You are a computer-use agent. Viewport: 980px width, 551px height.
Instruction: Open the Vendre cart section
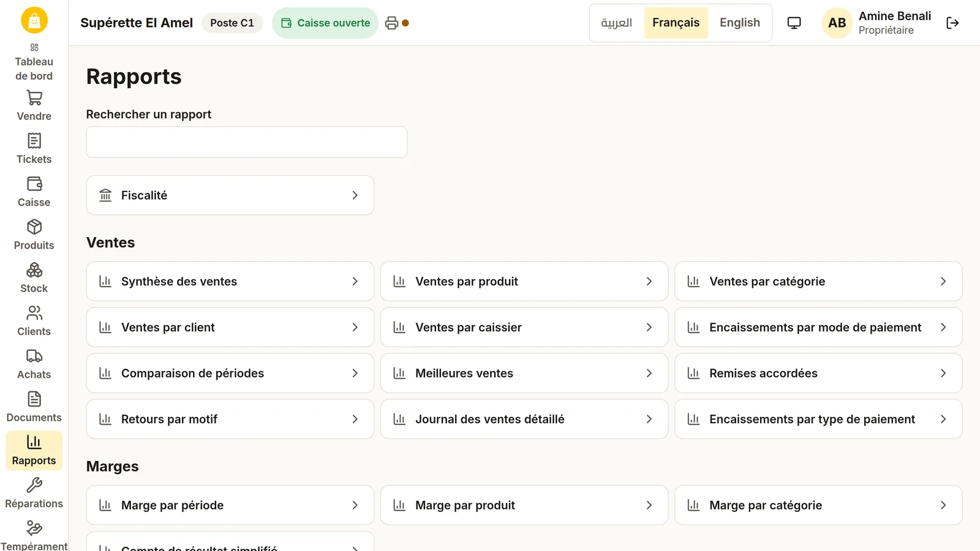pyautogui.click(x=34, y=106)
